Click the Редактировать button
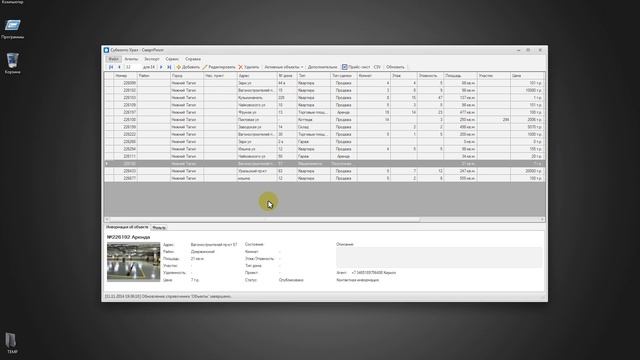Image resolution: width=640 pixels, height=360 pixels. [x=219, y=67]
